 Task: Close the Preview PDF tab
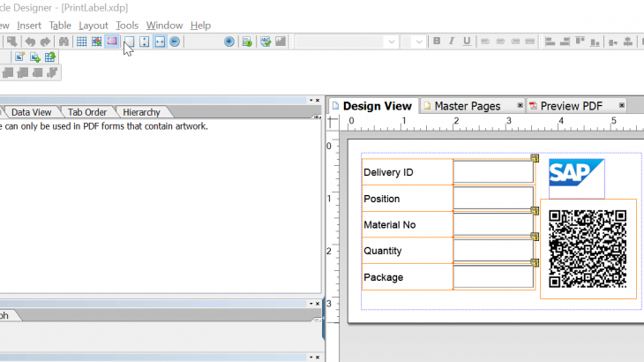coord(622,106)
